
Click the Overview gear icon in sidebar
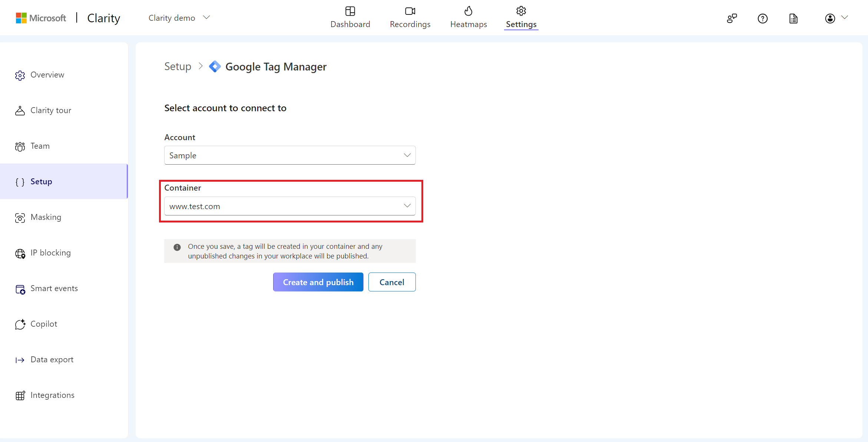[x=20, y=75]
